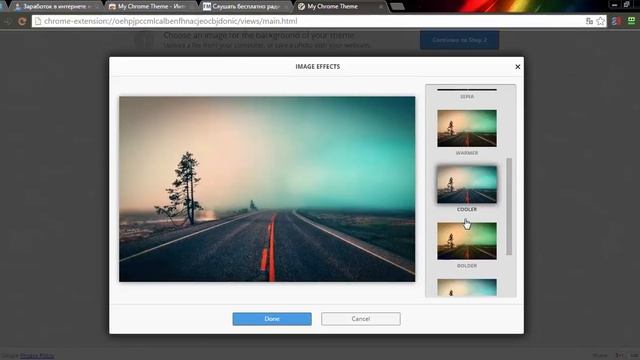Click the Sepia effect label
The height and width of the screenshot is (360, 640).
[x=467, y=97]
